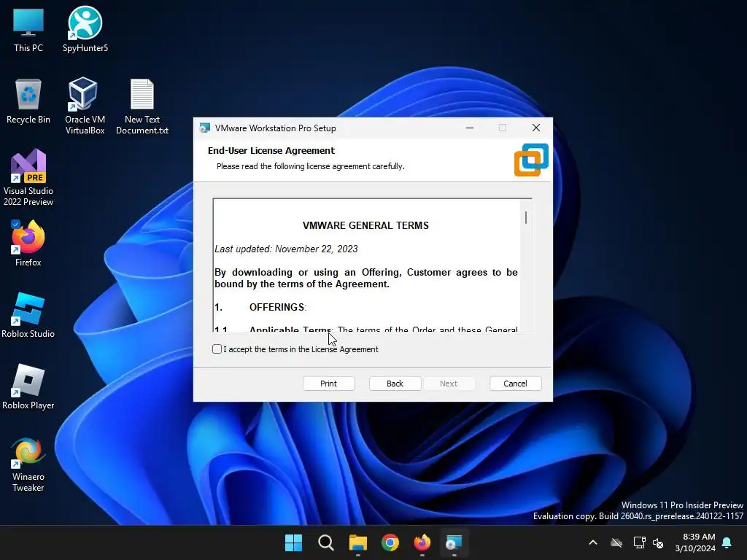Click the VMware logo in the dialog header
The width and height of the screenshot is (747, 560).
(x=531, y=160)
